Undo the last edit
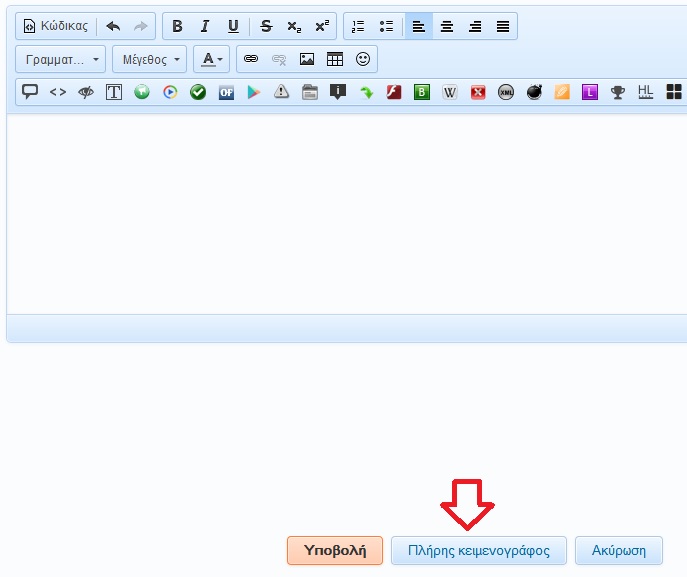 pos(113,26)
